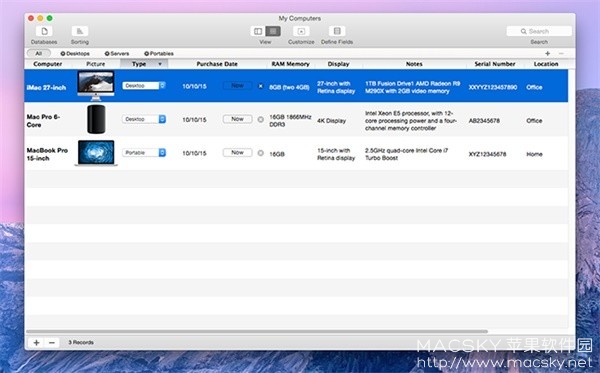Screen dimensions: 600x373
Task: Add a new filter with plus icon
Action: pos(548,54)
